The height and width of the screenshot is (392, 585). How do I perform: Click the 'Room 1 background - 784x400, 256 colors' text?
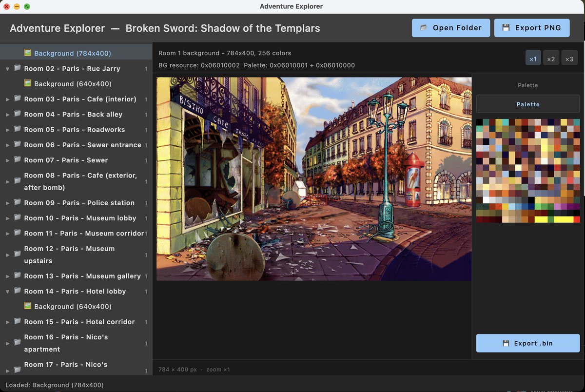click(x=225, y=53)
